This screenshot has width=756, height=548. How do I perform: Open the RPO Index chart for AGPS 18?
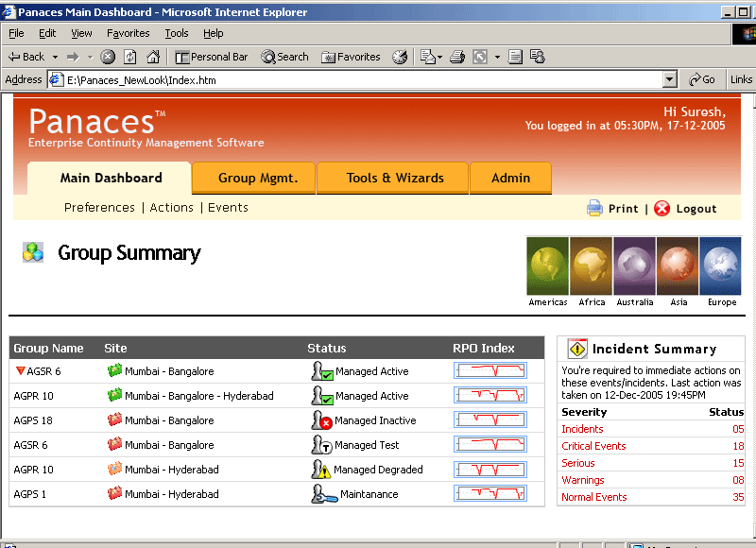[x=490, y=420]
